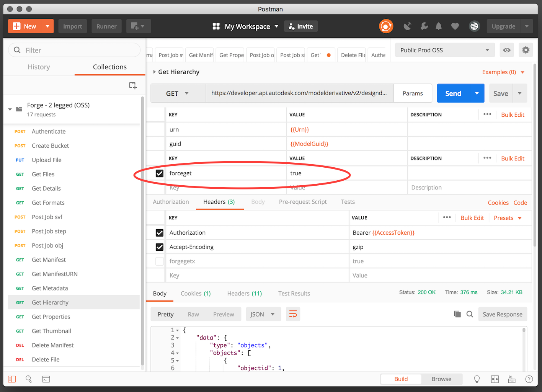Open the Upgrade dropdown arrow
542x392 pixels.
(x=527, y=26)
